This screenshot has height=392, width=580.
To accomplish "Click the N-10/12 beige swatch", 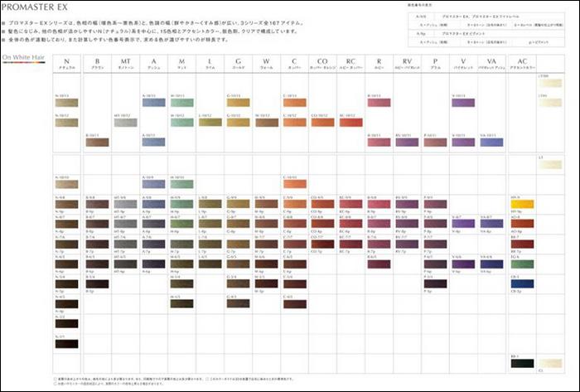I will [x=66, y=123].
